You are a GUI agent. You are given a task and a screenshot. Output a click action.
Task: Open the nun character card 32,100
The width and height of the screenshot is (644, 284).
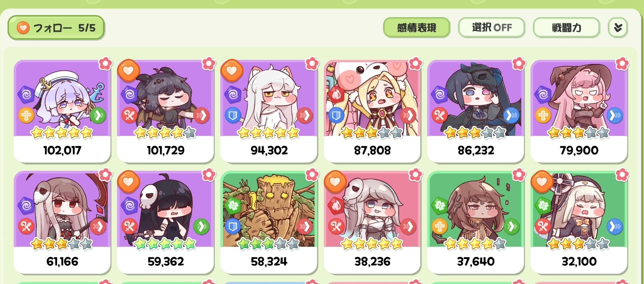579,222
